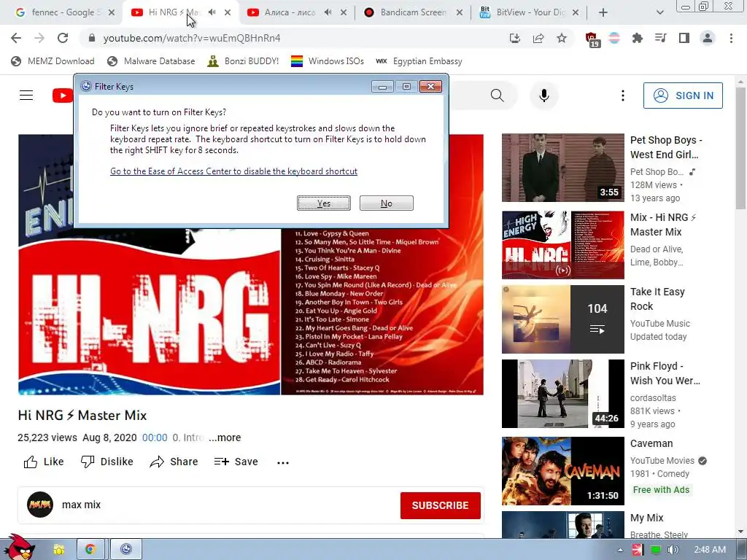The image size is (747, 560).
Task: Share the Hi NRG video
Action: pyautogui.click(x=174, y=462)
